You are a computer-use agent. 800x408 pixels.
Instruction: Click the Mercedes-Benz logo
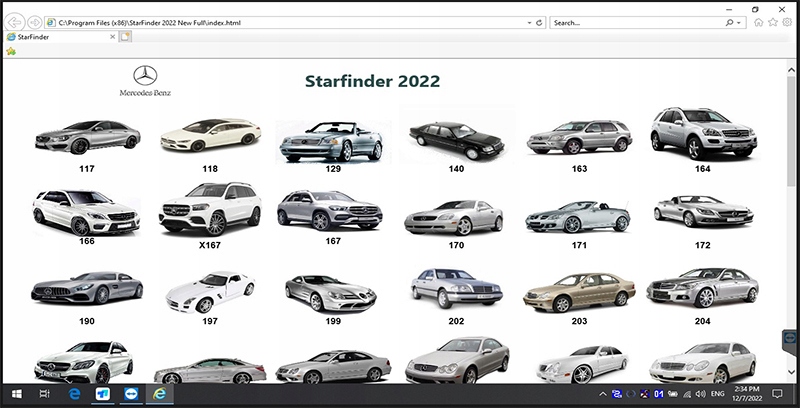145,81
